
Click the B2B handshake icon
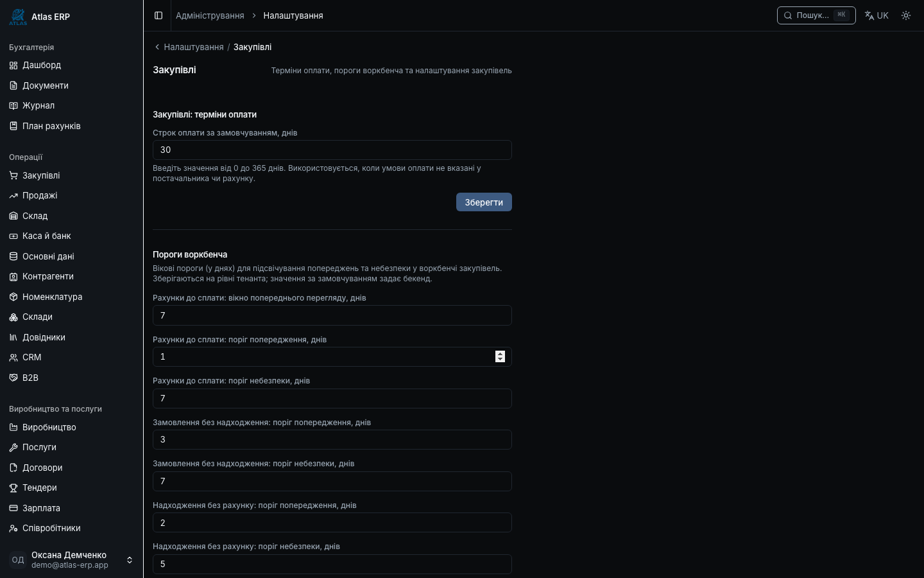pos(13,378)
